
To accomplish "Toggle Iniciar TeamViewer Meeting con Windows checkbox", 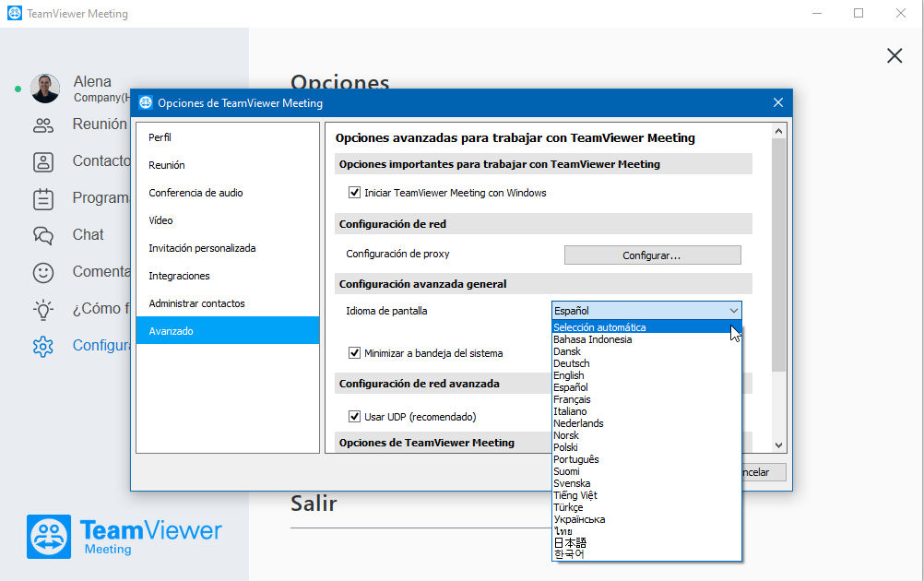I will 354,192.
